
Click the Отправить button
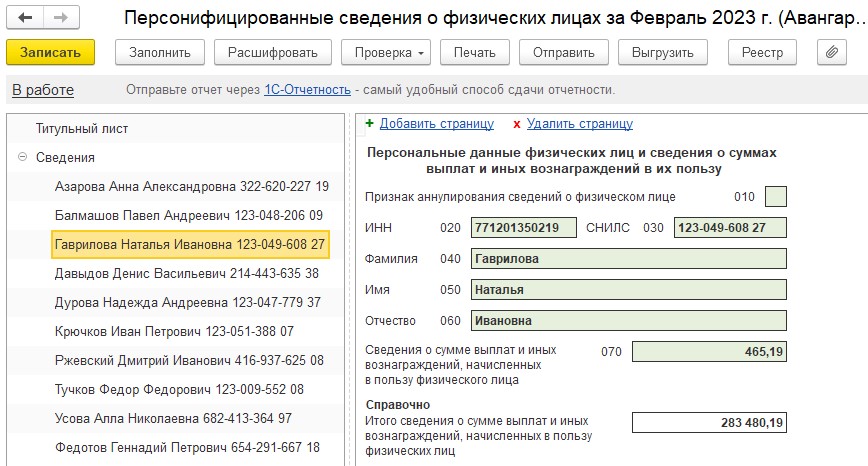tap(563, 52)
